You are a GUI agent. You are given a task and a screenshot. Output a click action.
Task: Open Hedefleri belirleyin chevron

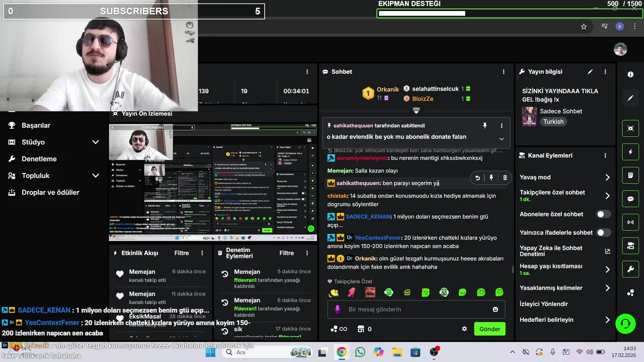coord(607,320)
